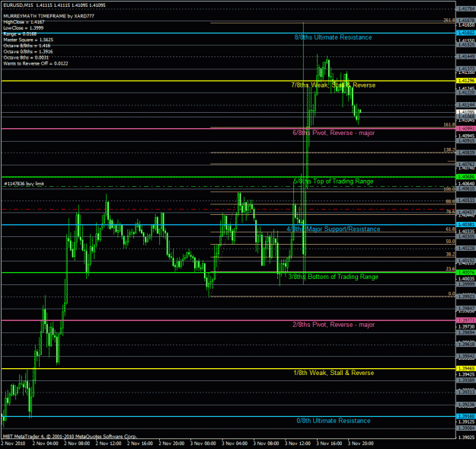Click the 1.41754 price axis label
This screenshot has width=476, height=449.
coord(466,9)
